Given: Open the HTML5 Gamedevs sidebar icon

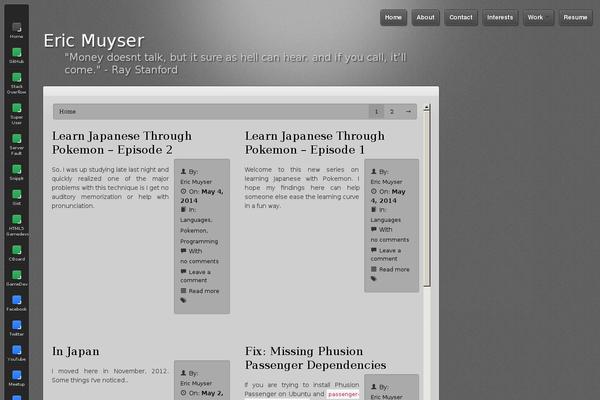Looking at the screenshot, I should (x=16, y=225).
